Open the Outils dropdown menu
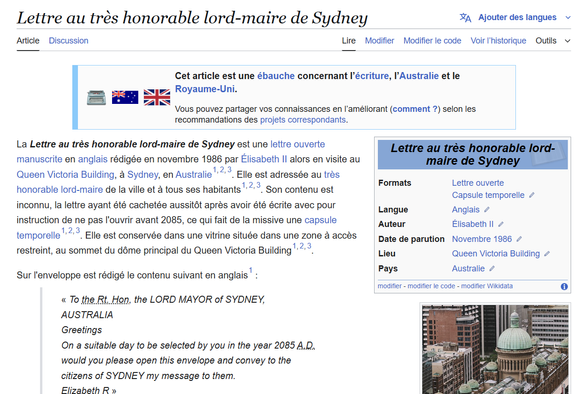Viewport: 584px width, 394px height. pyautogui.click(x=553, y=41)
